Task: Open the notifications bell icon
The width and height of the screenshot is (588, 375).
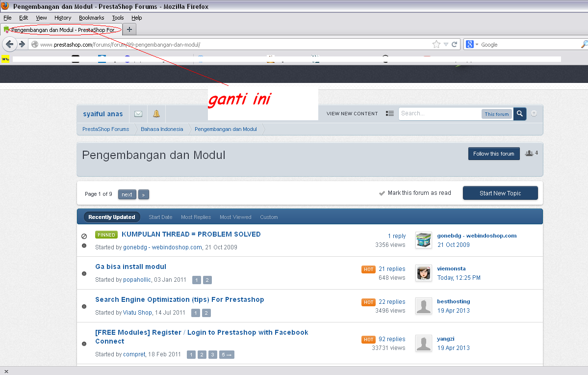Action: (x=156, y=114)
